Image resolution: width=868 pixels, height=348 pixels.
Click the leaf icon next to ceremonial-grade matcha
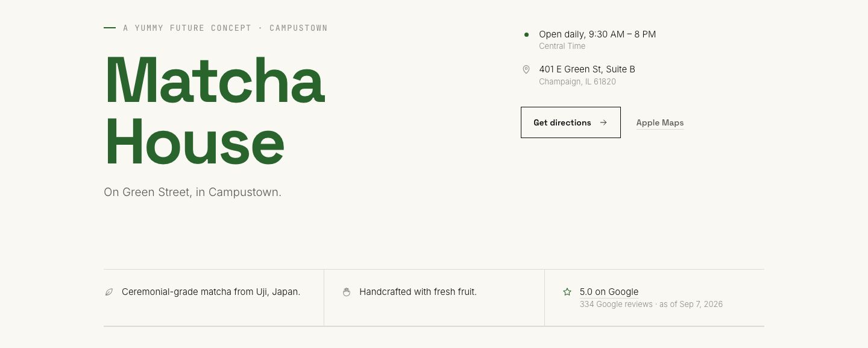point(109,292)
